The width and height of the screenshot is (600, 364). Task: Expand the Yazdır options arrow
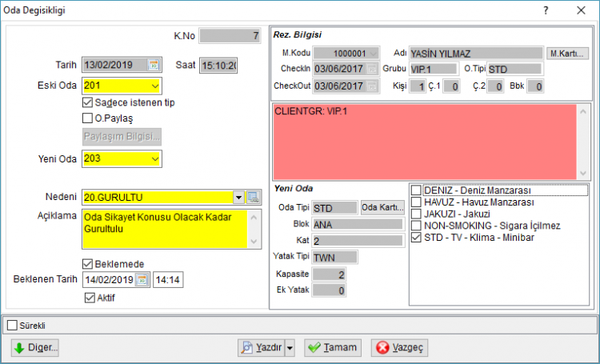point(290,347)
